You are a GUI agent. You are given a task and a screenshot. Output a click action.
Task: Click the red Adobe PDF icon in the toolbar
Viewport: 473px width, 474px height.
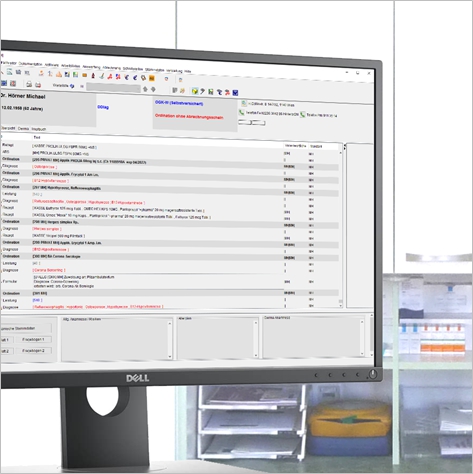109,76
